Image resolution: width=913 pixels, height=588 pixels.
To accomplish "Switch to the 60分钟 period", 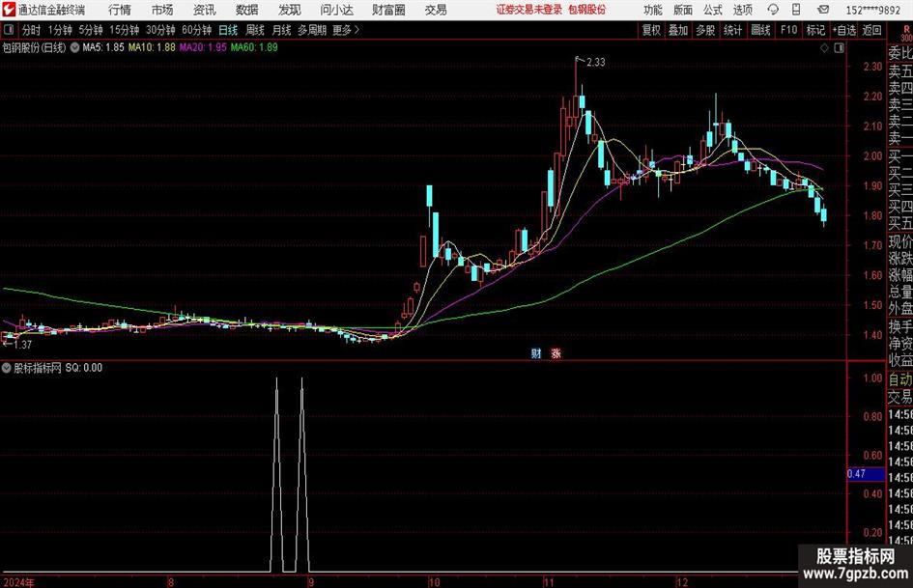I will coord(196,30).
